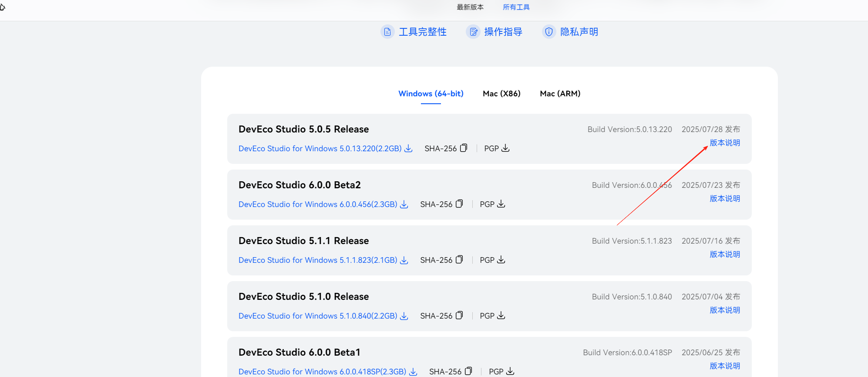Screen dimensions: 868x377
Task: Open 版本说明 for 5.0.5 Release
Action: (725, 143)
